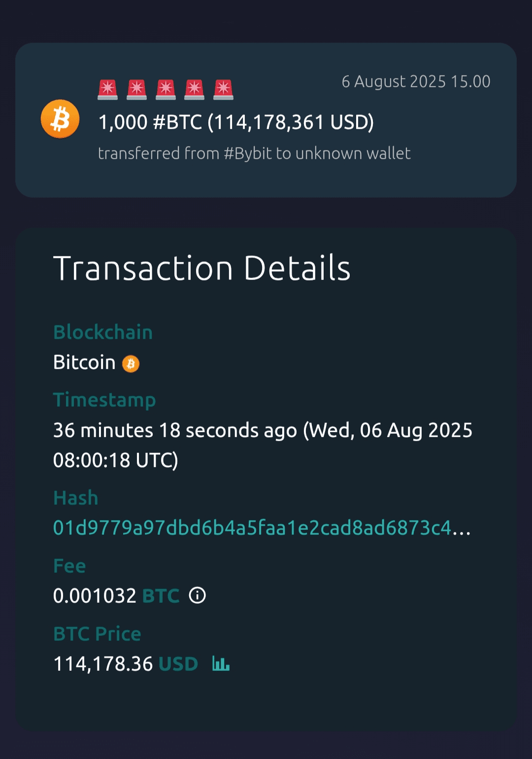This screenshot has width=532, height=759.
Task: Click the middle red siren emoji
Action: click(166, 90)
